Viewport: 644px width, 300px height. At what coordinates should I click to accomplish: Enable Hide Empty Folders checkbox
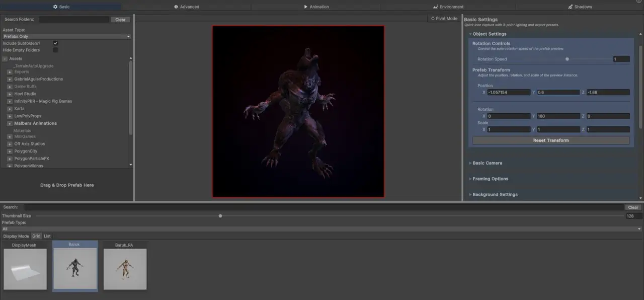pyautogui.click(x=56, y=50)
